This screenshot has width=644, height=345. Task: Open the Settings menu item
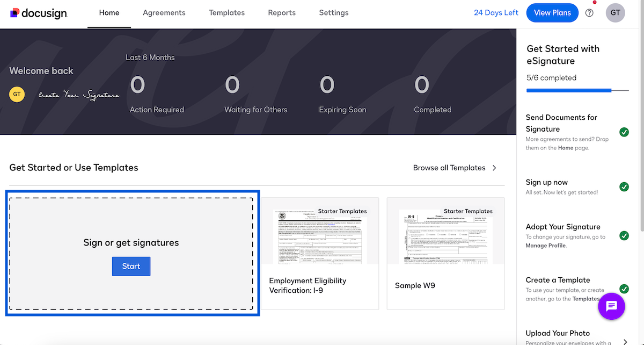pos(333,12)
